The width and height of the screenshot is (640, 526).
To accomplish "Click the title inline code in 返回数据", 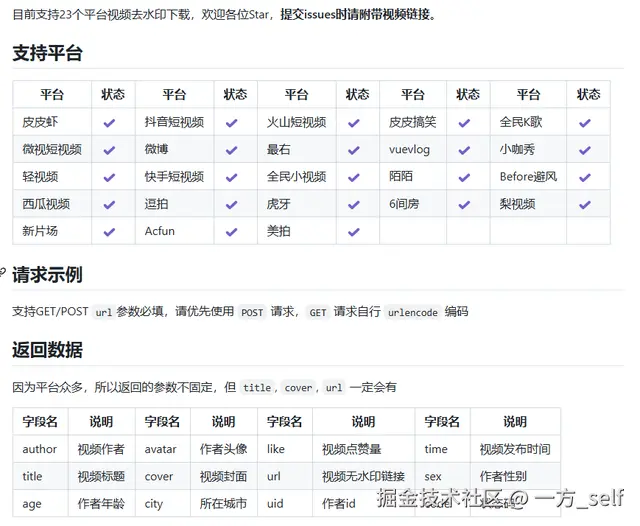I will tap(257, 387).
